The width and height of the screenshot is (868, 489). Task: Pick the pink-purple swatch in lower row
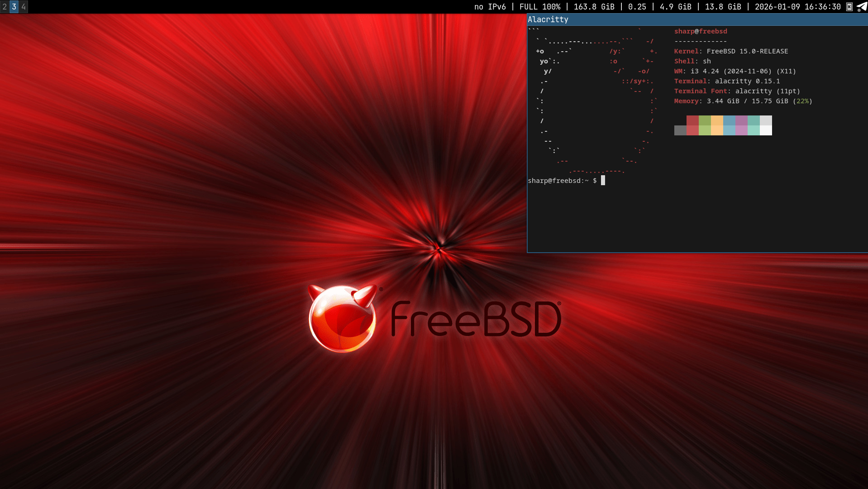(741, 130)
